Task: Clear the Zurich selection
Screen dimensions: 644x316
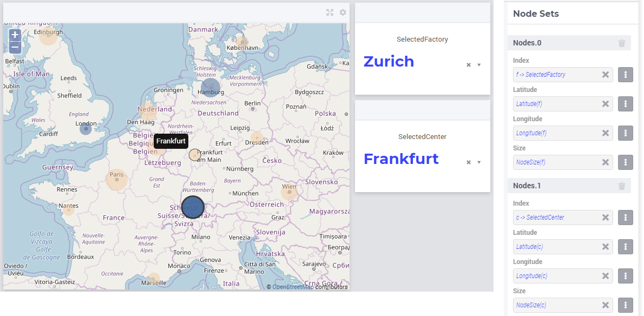Action: point(469,65)
